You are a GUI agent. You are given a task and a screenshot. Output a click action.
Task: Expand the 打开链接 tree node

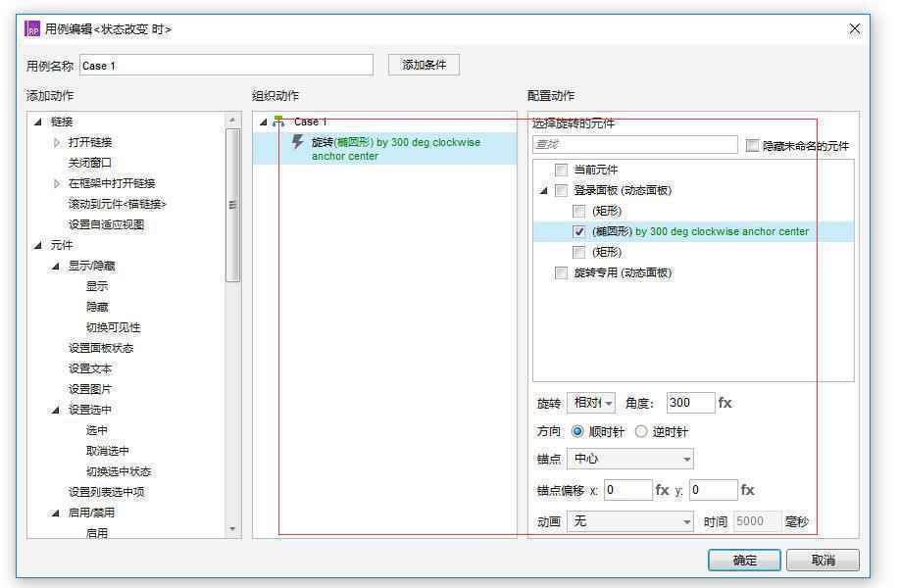coord(56,142)
